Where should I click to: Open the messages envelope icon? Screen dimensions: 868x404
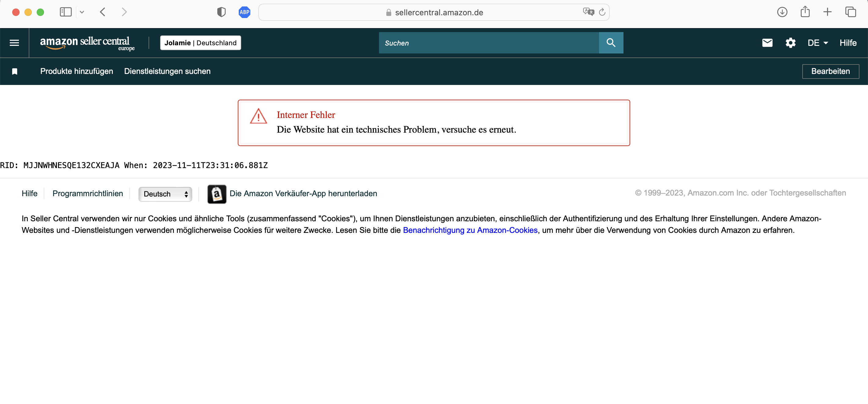[767, 43]
